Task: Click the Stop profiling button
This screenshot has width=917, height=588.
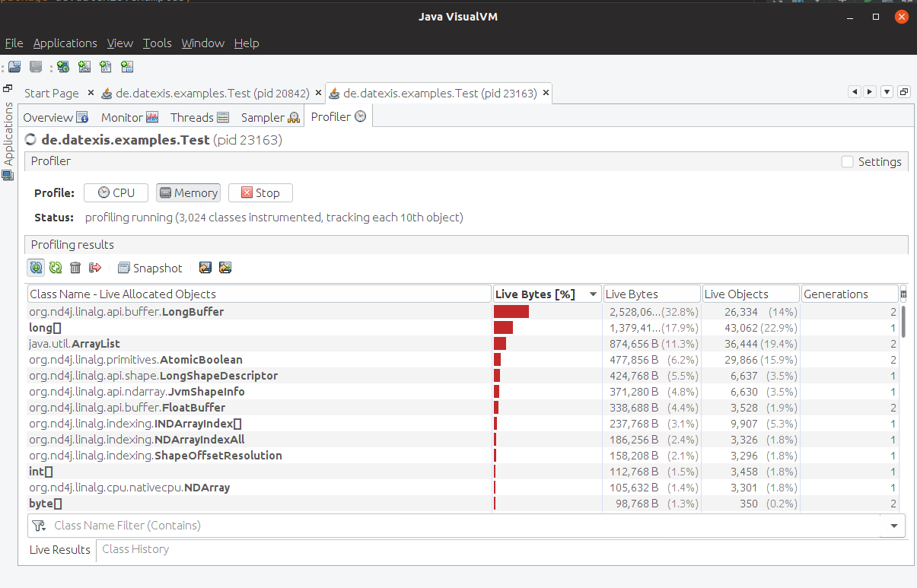Action: 260,192
